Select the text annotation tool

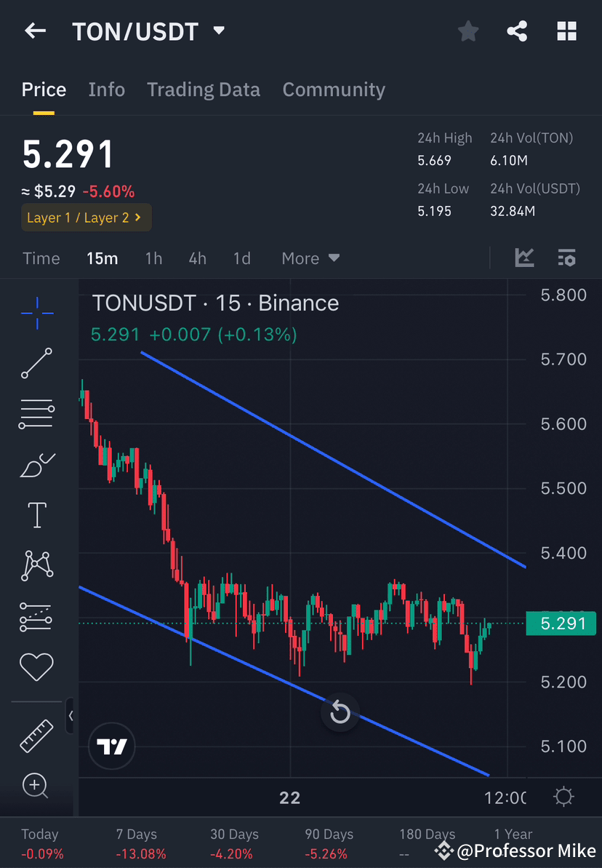coord(36,514)
